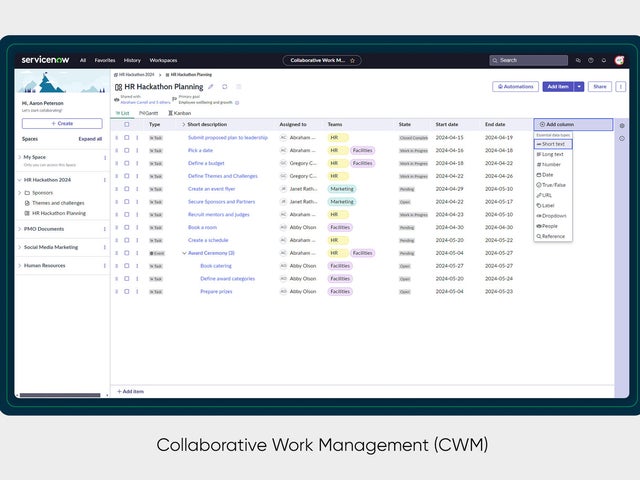
Task: Open the more actions kebab next to Share
Action: (620, 87)
